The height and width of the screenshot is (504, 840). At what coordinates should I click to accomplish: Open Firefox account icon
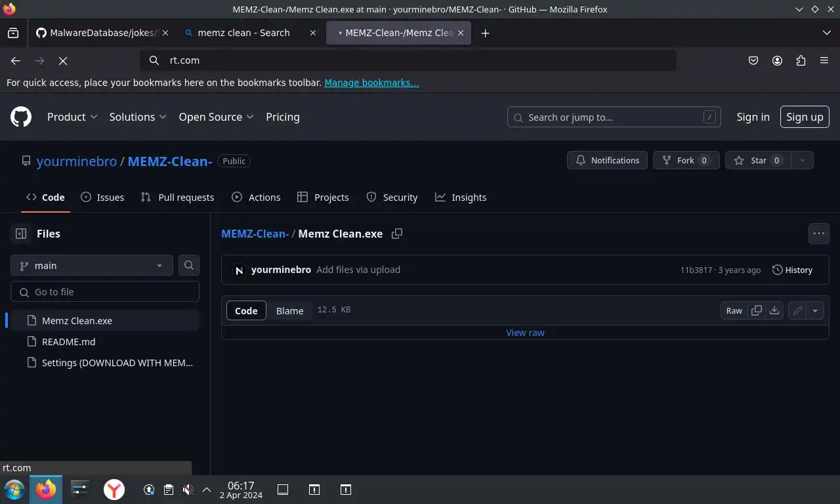[777, 60]
